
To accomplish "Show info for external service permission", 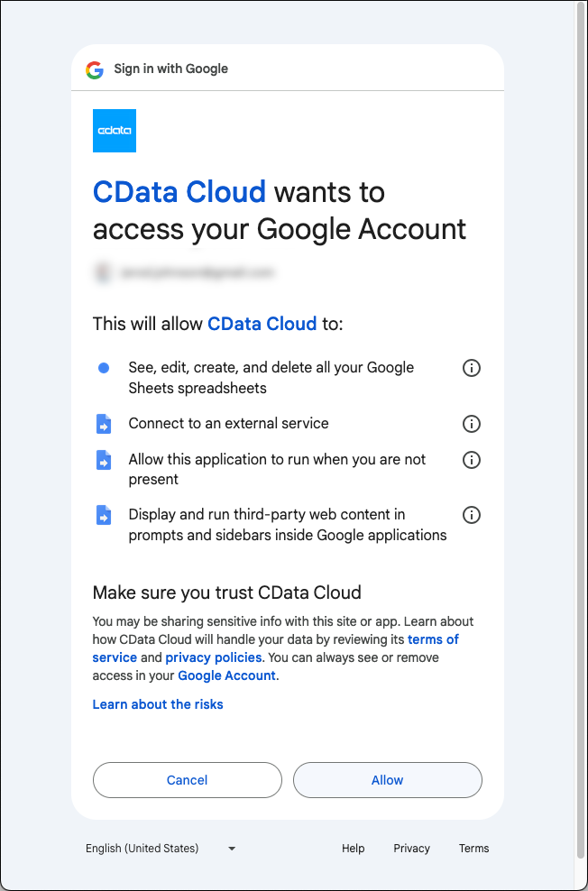I will click(x=471, y=424).
